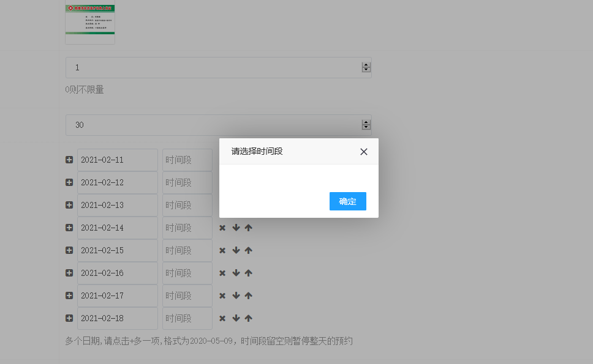593x364 pixels.
Task: Focus the 2021-02-12 date field
Action: [x=117, y=182]
